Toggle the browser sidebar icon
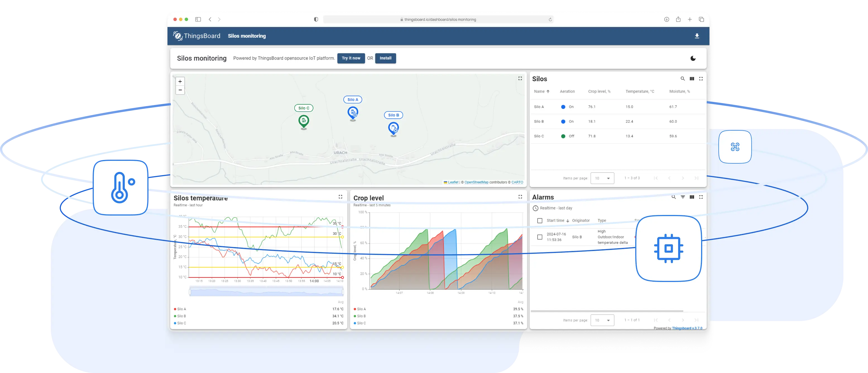 (x=198, y=20)
